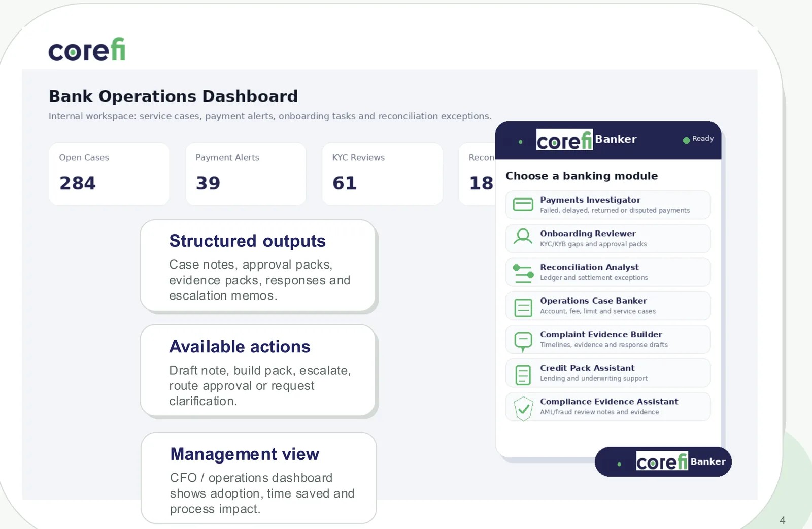The height and width of the screenshot is (529, 812).
Task: Click the Structured outputs callout card
Action: pos(258,266)
